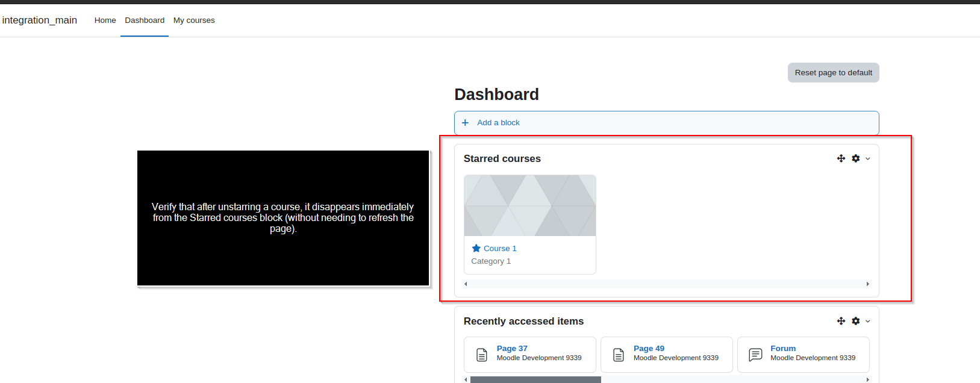The height and width of the screenshot is (383, 980).
Task: Click the move icon in Recently accessed items
Action: coord(841,321)
